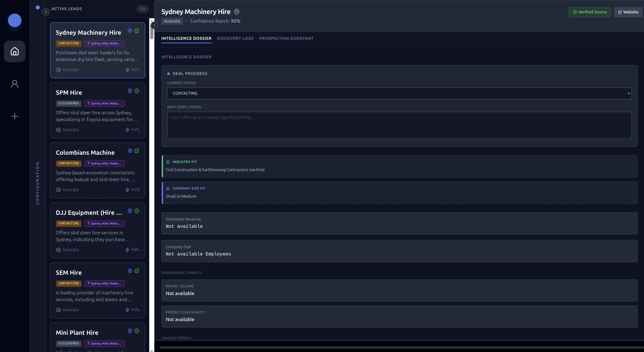Open the home dashboard sidebar icon
This screenshot has height=352, width=644.
(x=15, y=51)
